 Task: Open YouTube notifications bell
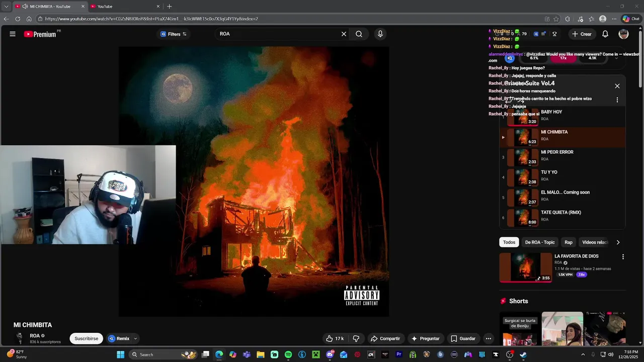coord(605,34)
